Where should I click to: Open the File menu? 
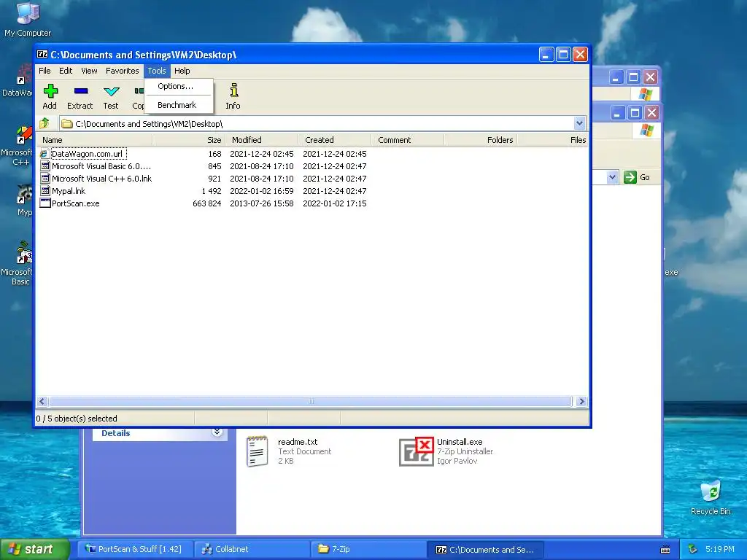44,71
